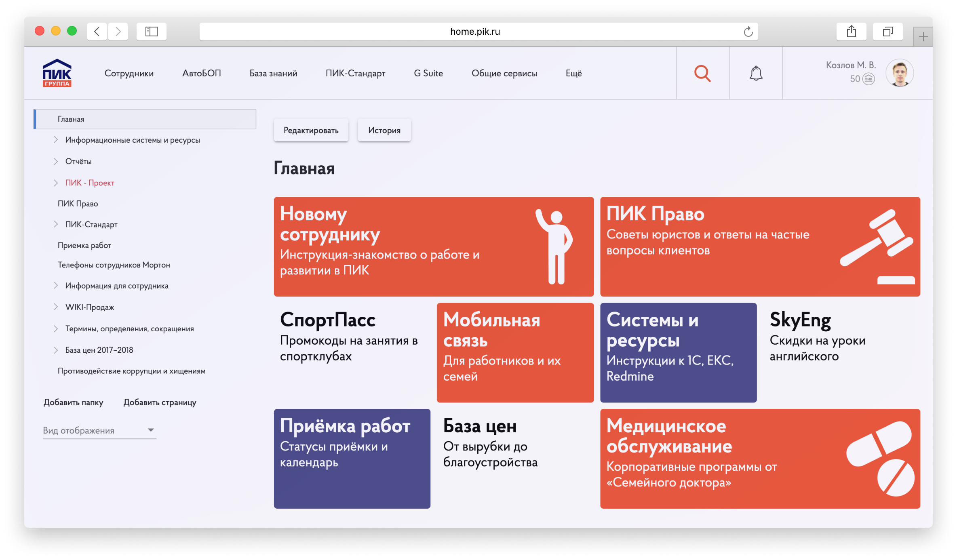Open ПИК Право in the sidebar
The height and width of the screenshot is (560, 957).
point(78,204)
